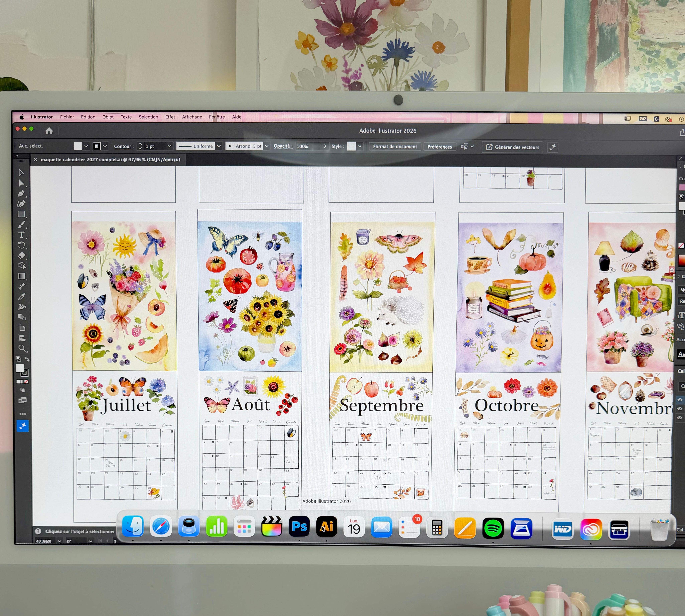The height and width of the screenshot is (616, 685).
Task: Select the Artboard tool
Action: tap(21, 328)
